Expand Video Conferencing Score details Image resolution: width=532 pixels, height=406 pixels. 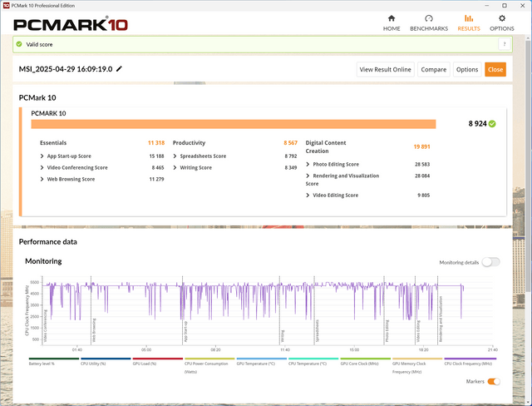point(42,168)
